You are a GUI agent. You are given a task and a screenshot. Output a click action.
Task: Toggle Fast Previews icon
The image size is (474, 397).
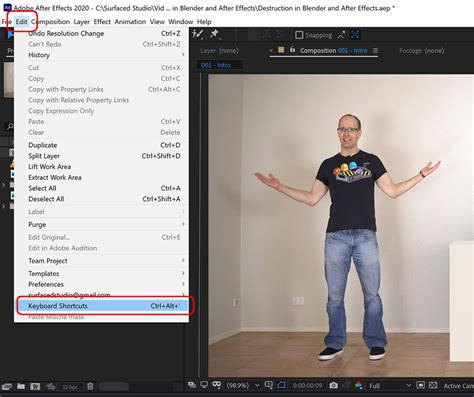coord(421,385)
